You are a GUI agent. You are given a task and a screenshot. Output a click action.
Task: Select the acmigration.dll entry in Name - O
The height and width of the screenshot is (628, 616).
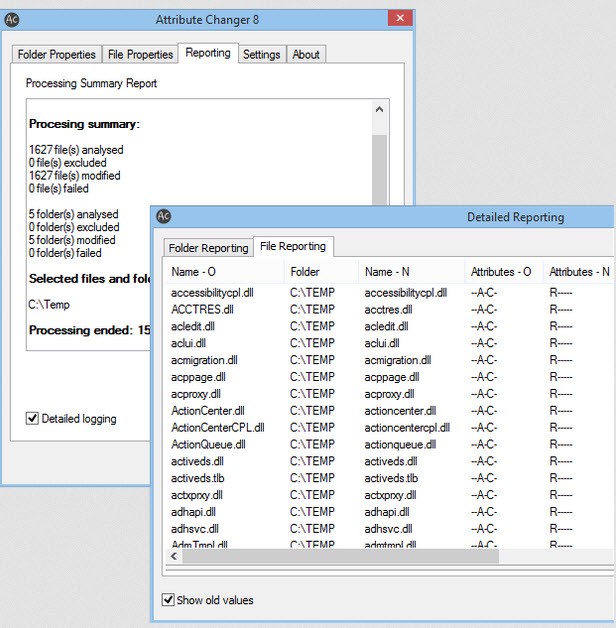coord(204,360)
